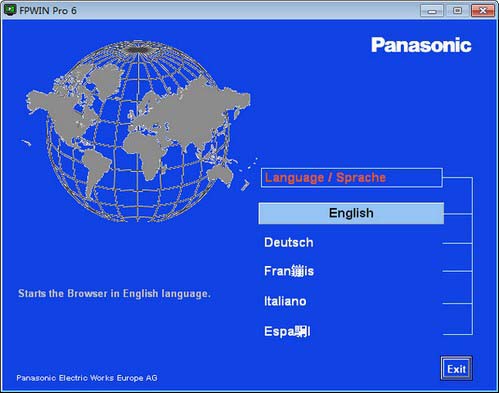
Task: Select English language option
Action: 351,213
